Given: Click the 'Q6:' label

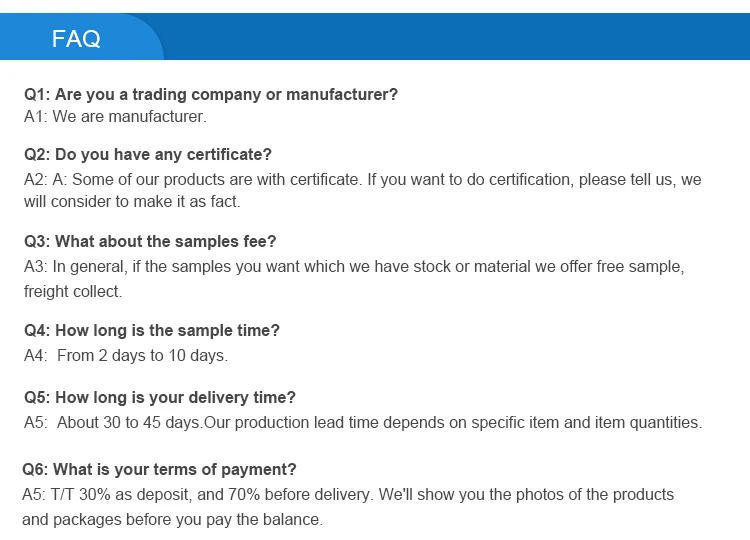Looking at the screenshot, I should 35,470.
